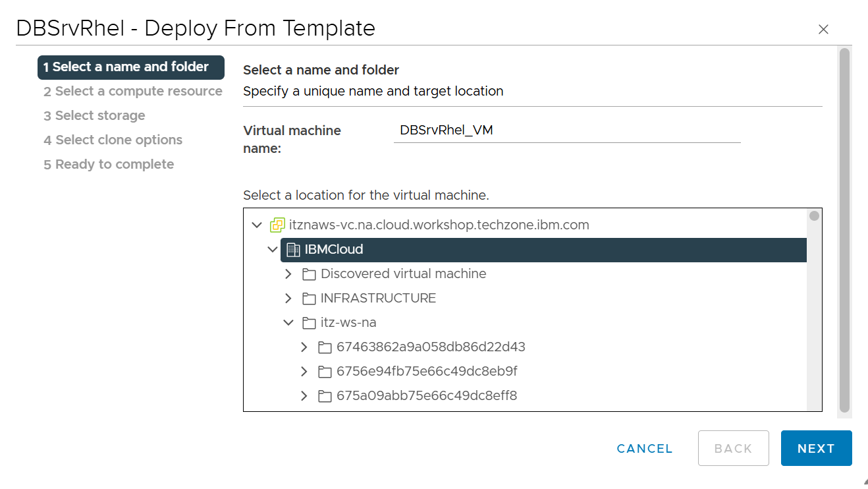868x489 pixels.
Task: Select the INFRASTRUCTURE folder for VM location
Action: [377, 298]
